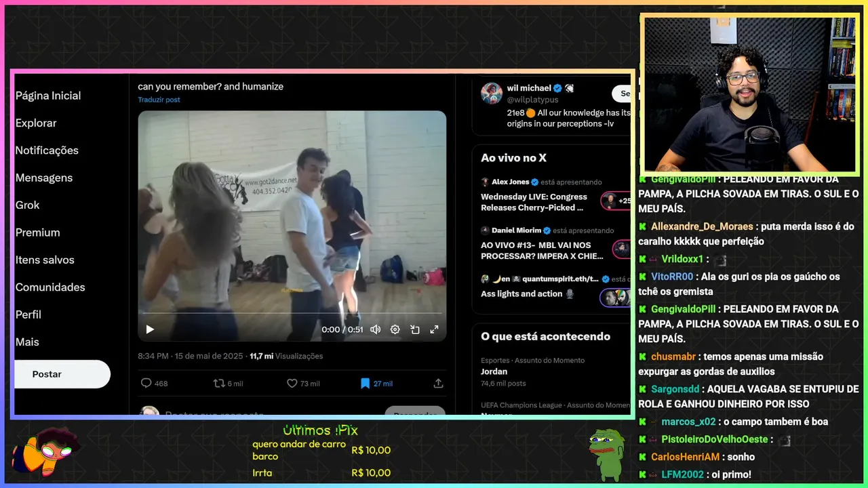
Task: Open wil michael's profile avatar
Action: coord(492,94)
